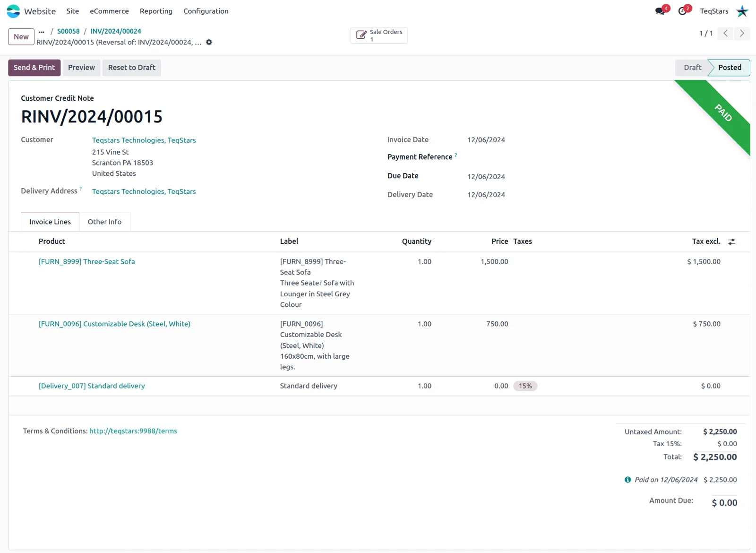Viewport: 756px width, 553px height.
Task: Open the gear actions menu
Action: click(209, 43)
